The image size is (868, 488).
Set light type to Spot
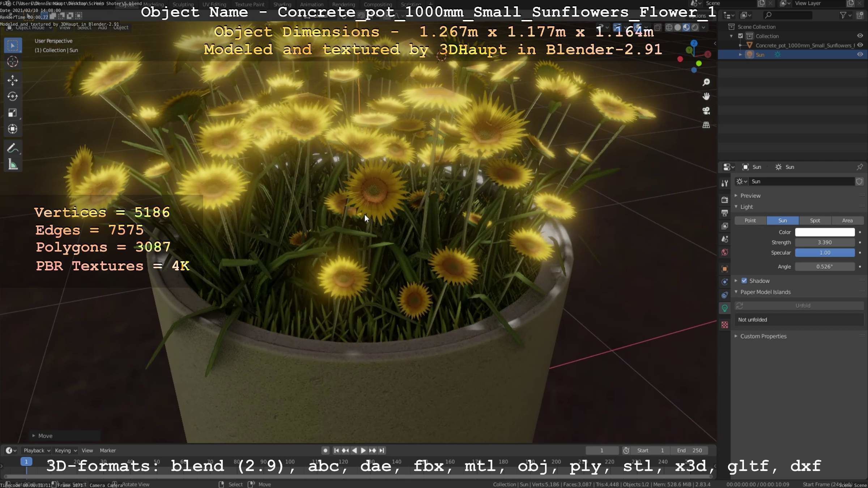click(815, 221)
